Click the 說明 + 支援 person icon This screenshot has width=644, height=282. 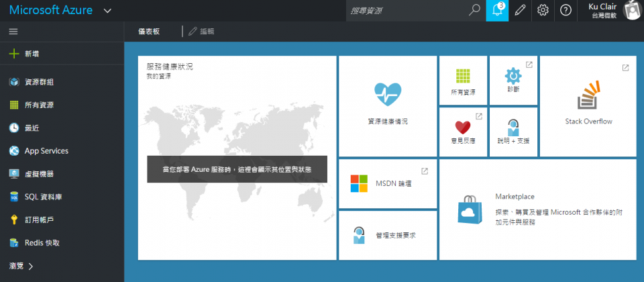coord(513,128)
